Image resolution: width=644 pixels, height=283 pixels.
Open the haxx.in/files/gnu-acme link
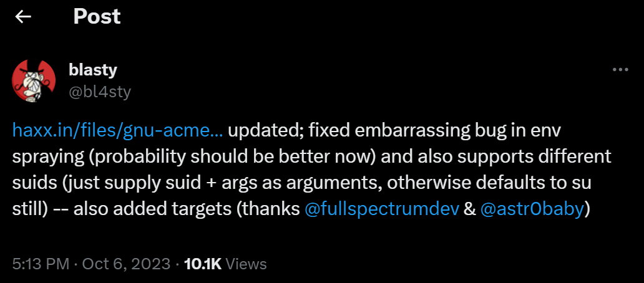(117, 131)
